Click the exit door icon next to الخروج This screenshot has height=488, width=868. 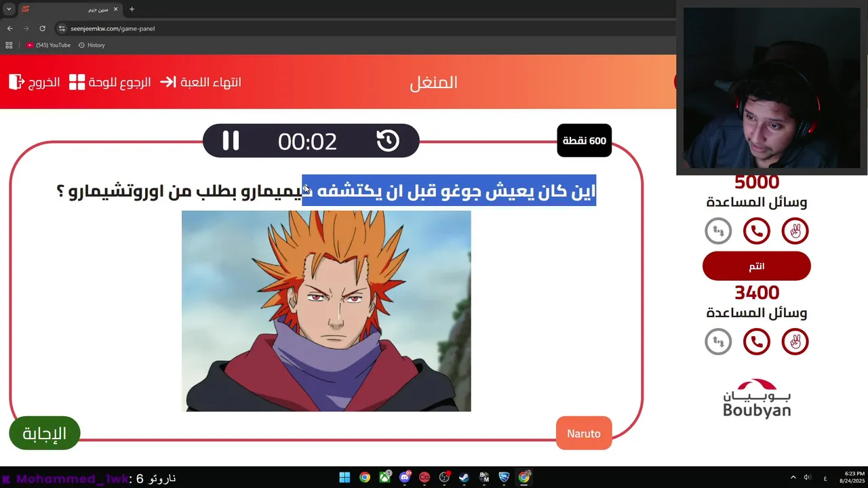pyautogui.click(x=16, y=82)
